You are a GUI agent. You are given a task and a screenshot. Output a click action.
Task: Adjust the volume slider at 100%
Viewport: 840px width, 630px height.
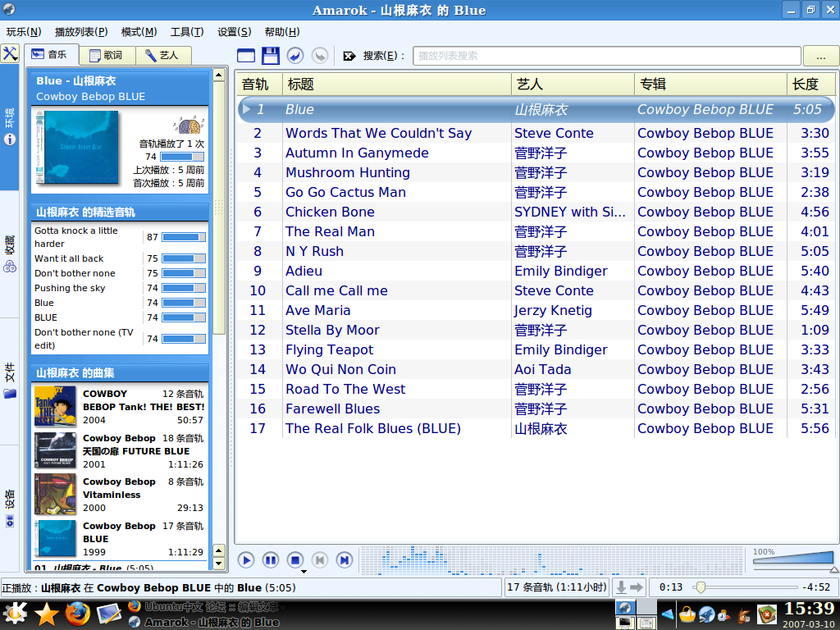point(793,558)
